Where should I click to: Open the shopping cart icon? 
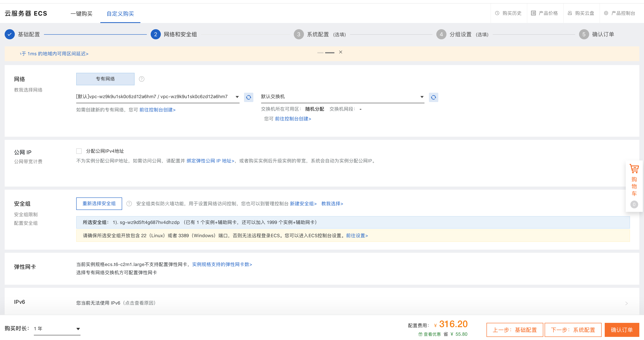(x=634, y=168)
